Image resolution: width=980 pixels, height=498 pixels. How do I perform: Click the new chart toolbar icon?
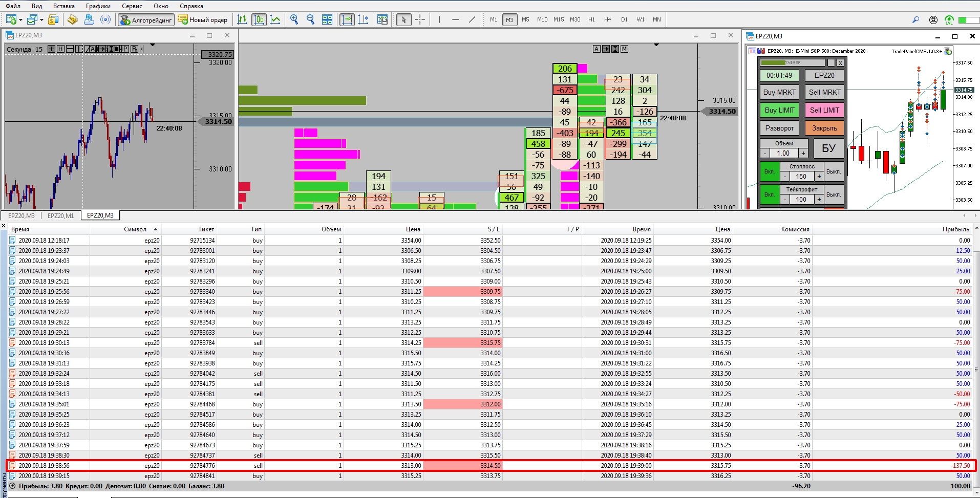(x=11, y=19)
